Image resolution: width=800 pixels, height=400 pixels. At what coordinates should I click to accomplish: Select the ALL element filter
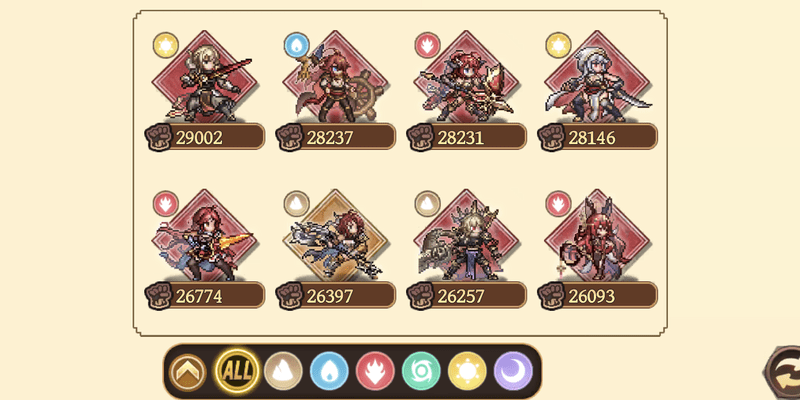(237, 371)
